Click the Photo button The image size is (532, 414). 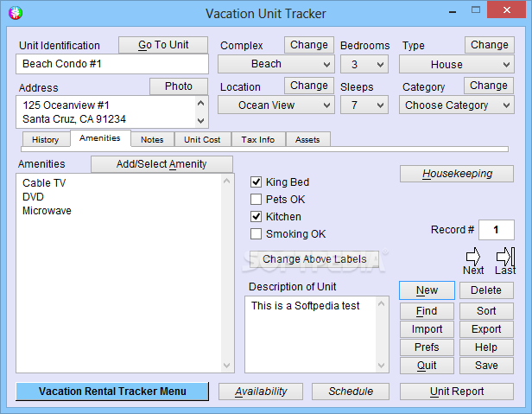click(x=179, y=86)
